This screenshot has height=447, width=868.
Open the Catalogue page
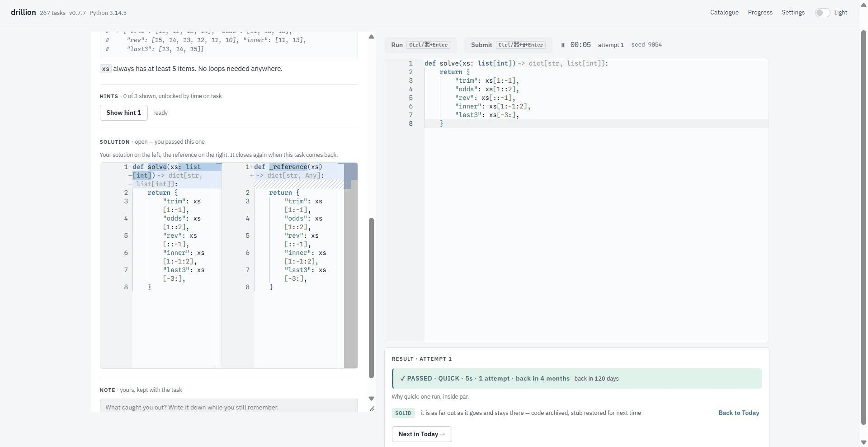[x=724, y=13]
